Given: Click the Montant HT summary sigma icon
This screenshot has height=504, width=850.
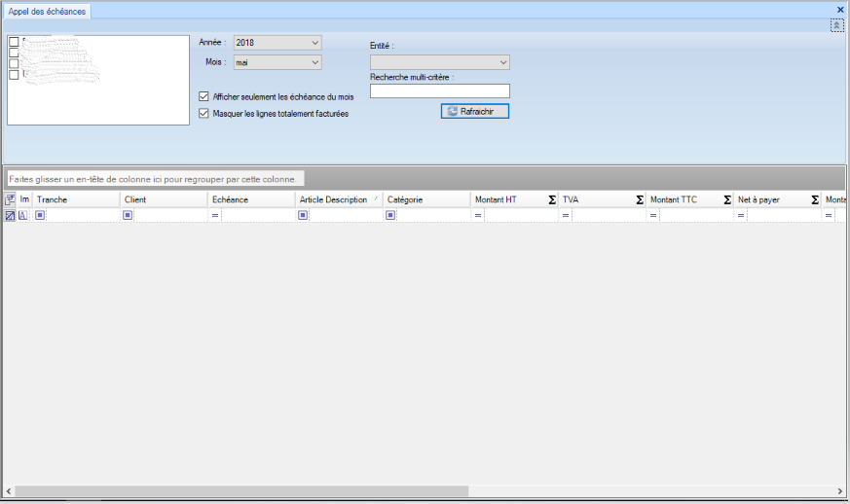Looking at the screenshot, I should click(552, 199).
